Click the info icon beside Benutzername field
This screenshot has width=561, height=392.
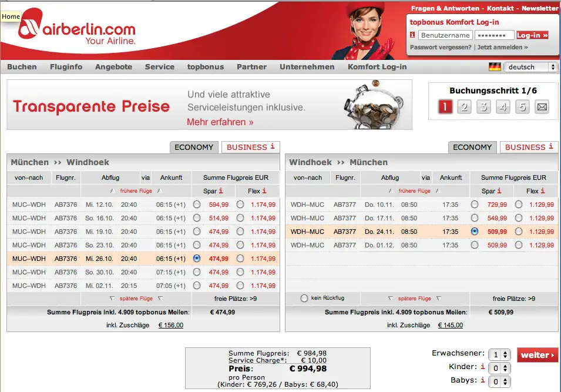[412, 35]
